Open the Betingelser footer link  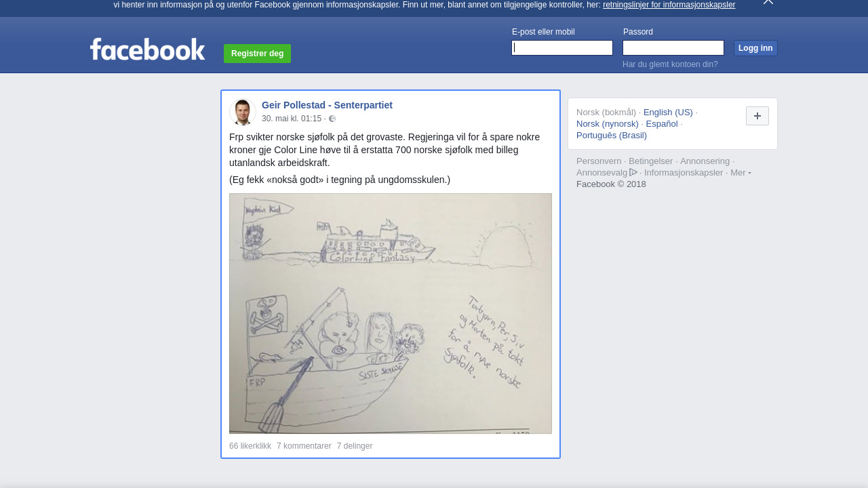pyautogui.click(x=651, y=161)
